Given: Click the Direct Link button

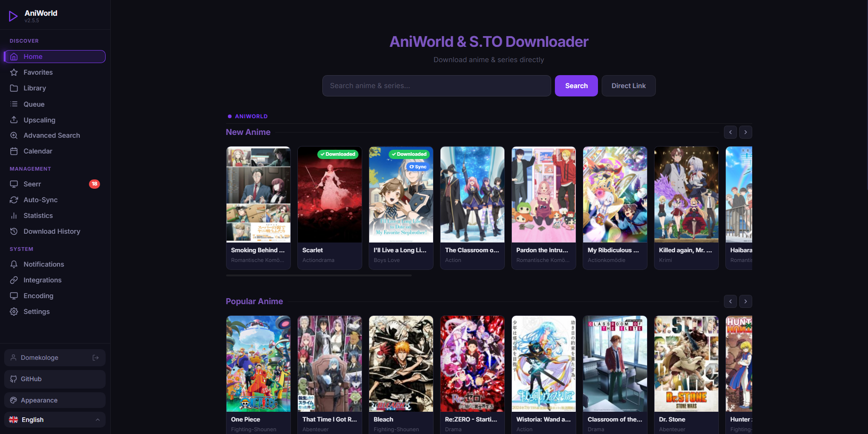Looking at the screenshot, I should (x=629, y=86).
